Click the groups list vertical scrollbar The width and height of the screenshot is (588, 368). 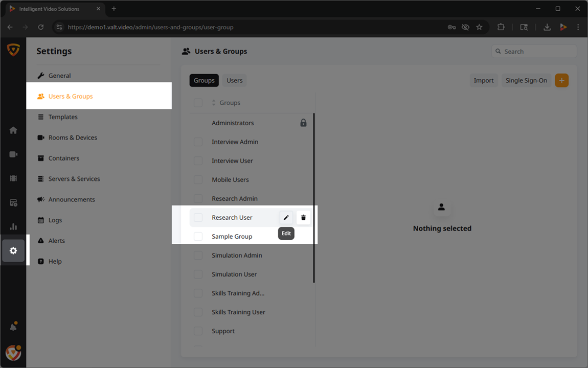tap(314, 198)
